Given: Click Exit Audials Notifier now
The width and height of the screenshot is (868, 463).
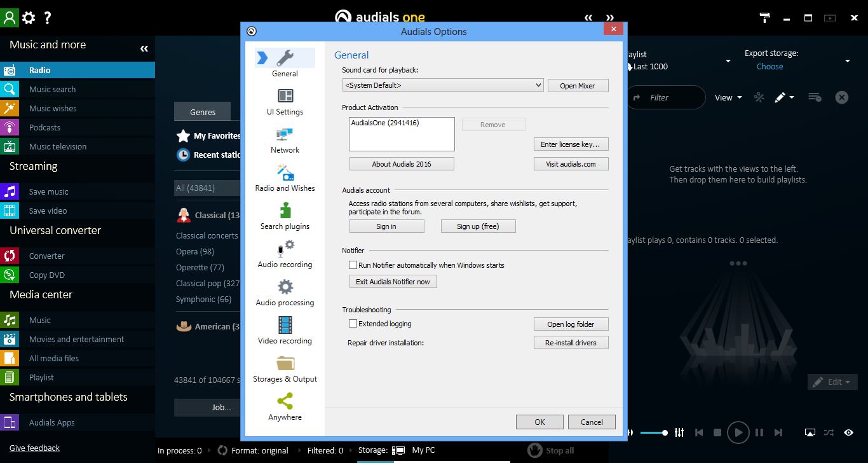Looking at the screenshot, I should pos(393,282).
